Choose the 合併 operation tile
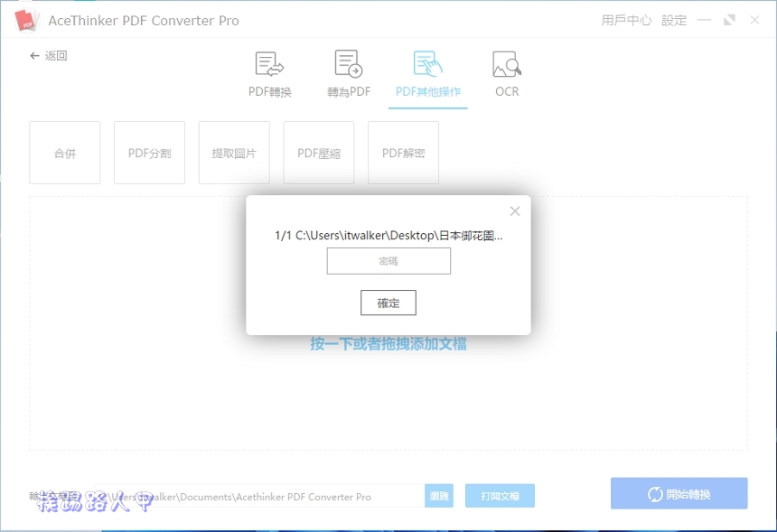Image resolution: width=777 pixels, height=532 pixels. pyautogui.click(x=65, y=153)
